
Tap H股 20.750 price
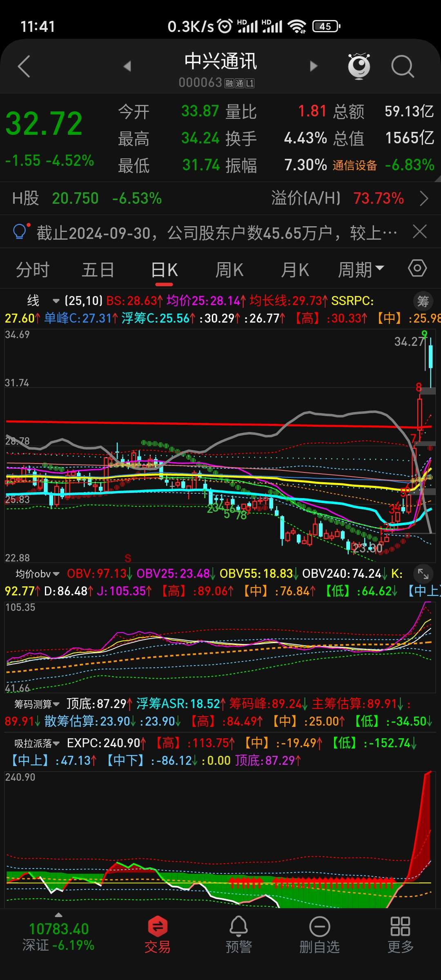point(75,198)
